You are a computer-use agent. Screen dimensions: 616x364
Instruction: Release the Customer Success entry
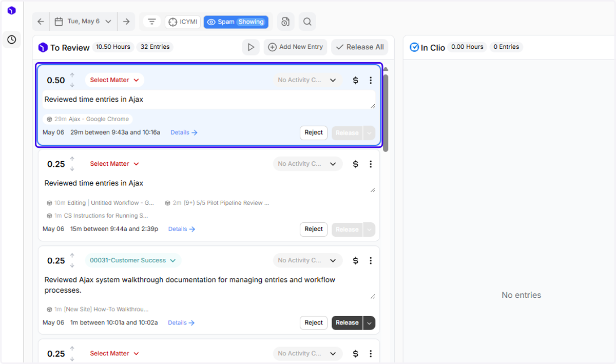[x=347, y=323]
